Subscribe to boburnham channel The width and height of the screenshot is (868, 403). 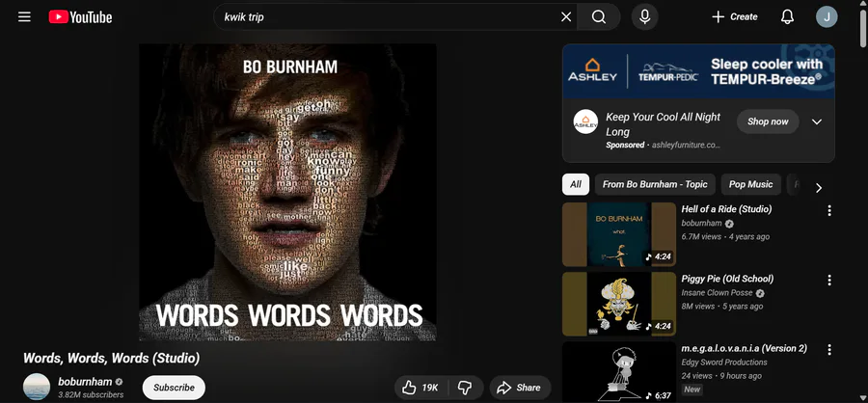coord(174,388)
